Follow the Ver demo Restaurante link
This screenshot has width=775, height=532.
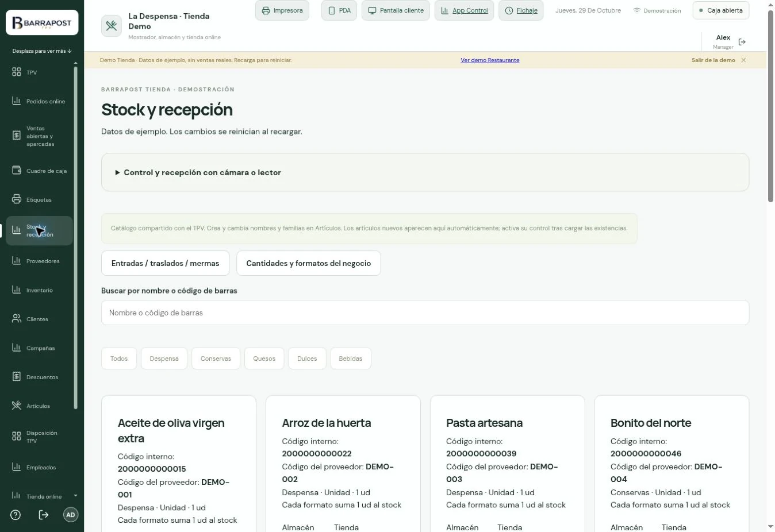click(x=490, y=60)
